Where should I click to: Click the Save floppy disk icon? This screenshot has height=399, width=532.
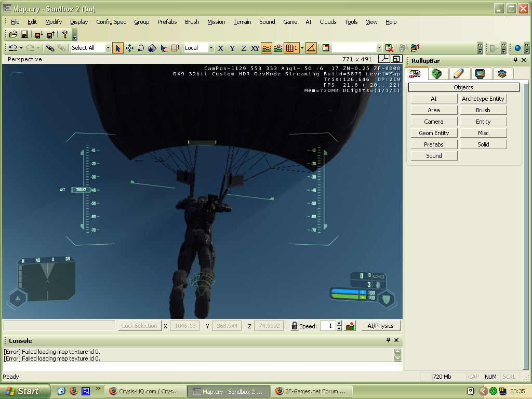(x=24, y=34)
